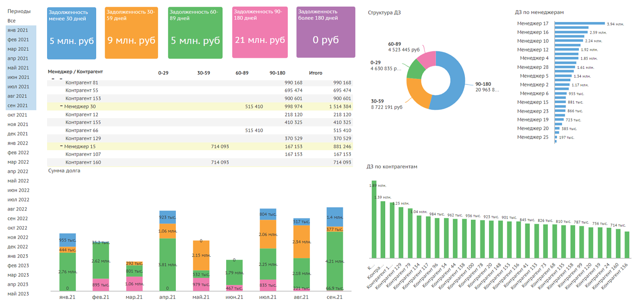Select the июл.21 stacked bar's orange segment
This screenshot has height=307, width=644.
tap(268, 234)
